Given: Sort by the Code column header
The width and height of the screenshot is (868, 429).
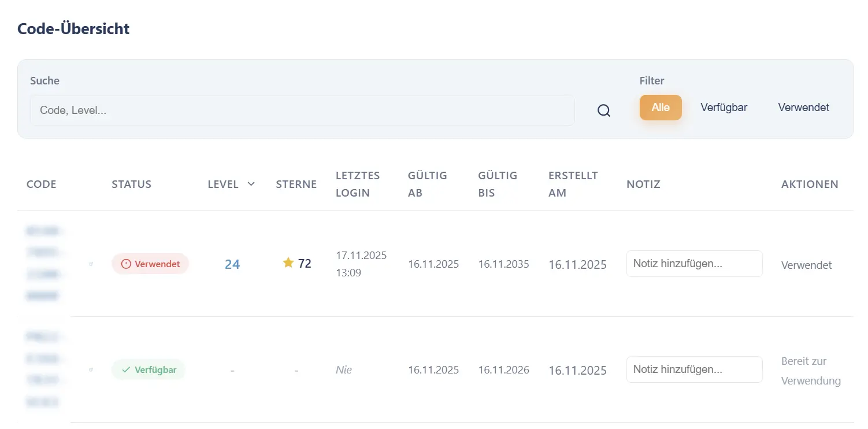Looking at the screenshot, I should pyautogui.click(x=42, y=184).
